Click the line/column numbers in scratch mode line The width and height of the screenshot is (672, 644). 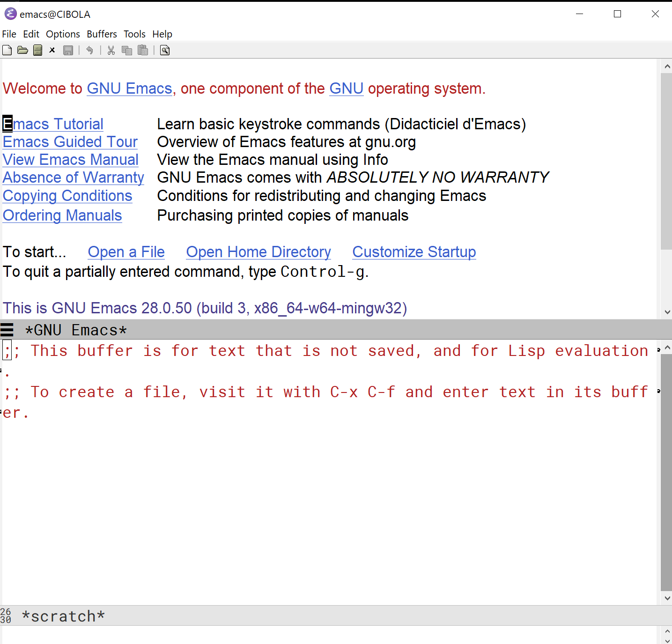tap(6, 615)
